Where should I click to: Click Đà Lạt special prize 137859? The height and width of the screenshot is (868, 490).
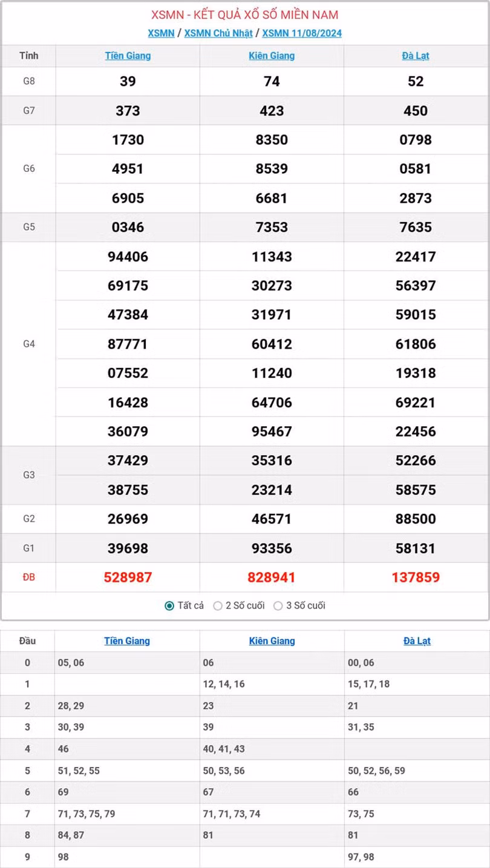(x=416, y=577)
